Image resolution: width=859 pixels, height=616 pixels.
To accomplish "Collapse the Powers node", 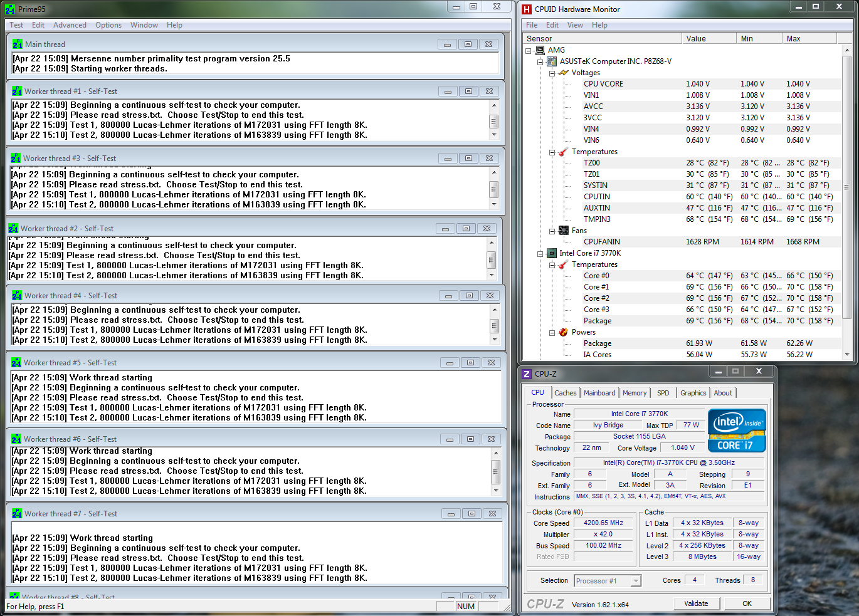I will coord(552,333).
